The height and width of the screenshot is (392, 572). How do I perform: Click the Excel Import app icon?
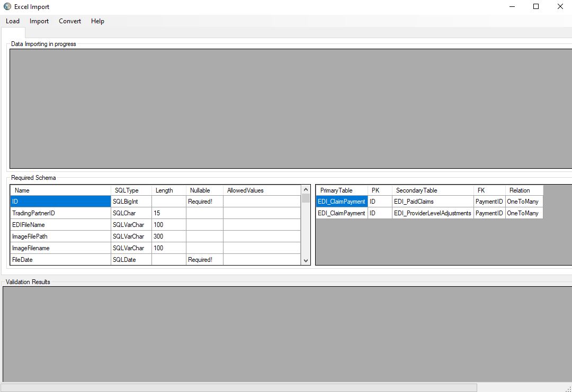[x=7, y=6]
